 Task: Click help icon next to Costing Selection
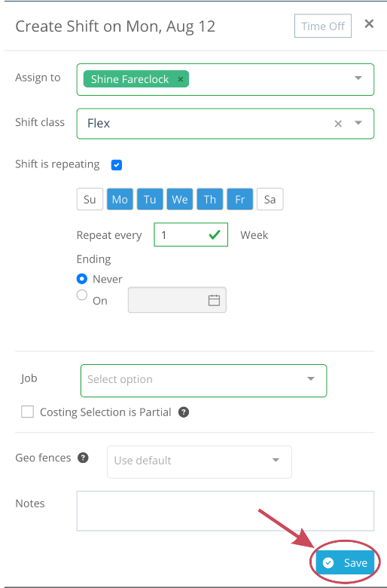click(184, 412)
